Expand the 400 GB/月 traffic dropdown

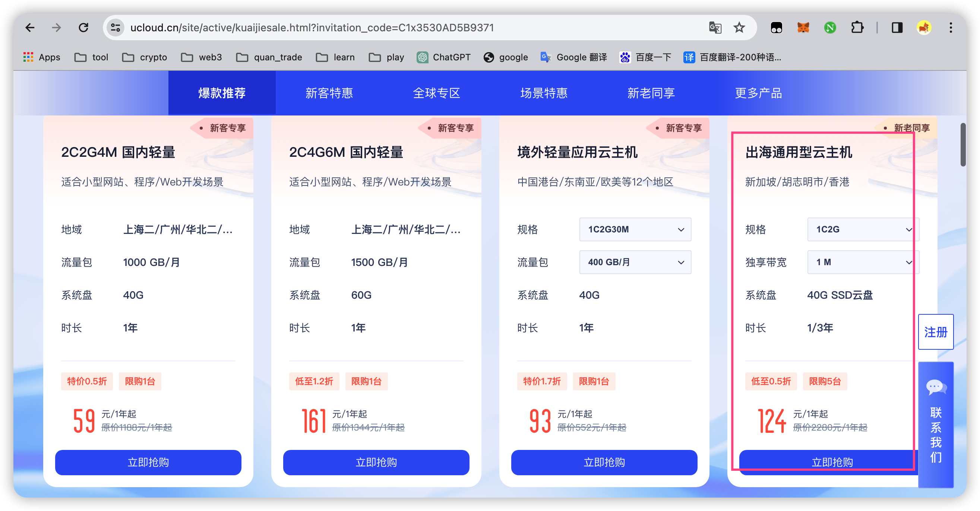tap(635, 262)
